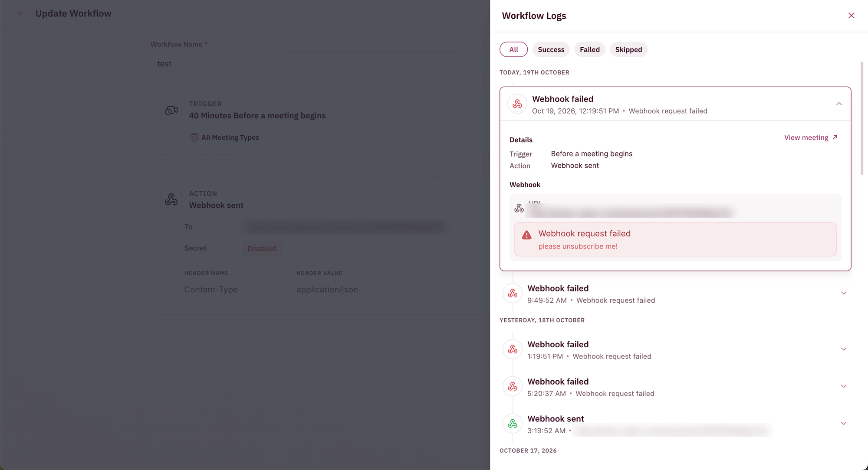Click the webhook action icon in Update Workflow

point(171,199)
